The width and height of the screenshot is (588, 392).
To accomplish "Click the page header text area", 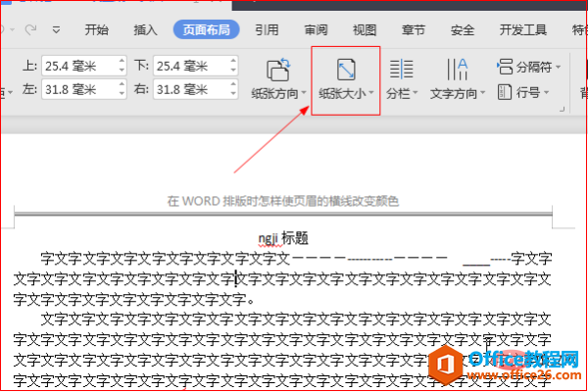I will pyautogui.click(x=282, y=201).
